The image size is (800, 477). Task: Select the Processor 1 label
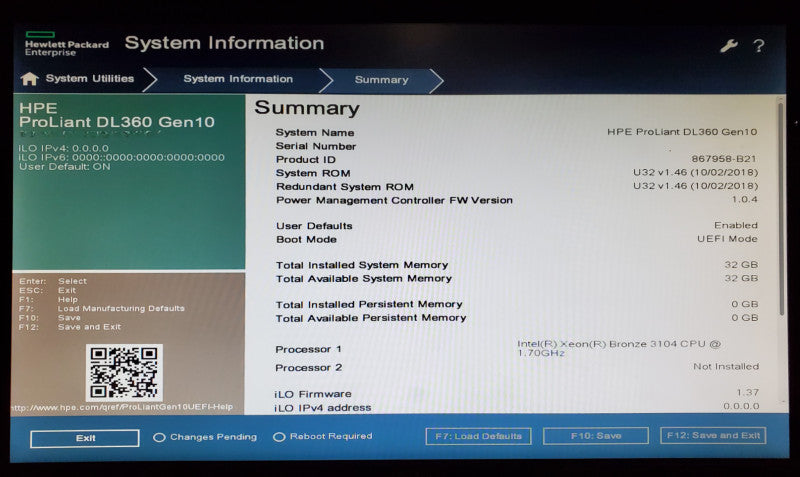click(308, 349)
